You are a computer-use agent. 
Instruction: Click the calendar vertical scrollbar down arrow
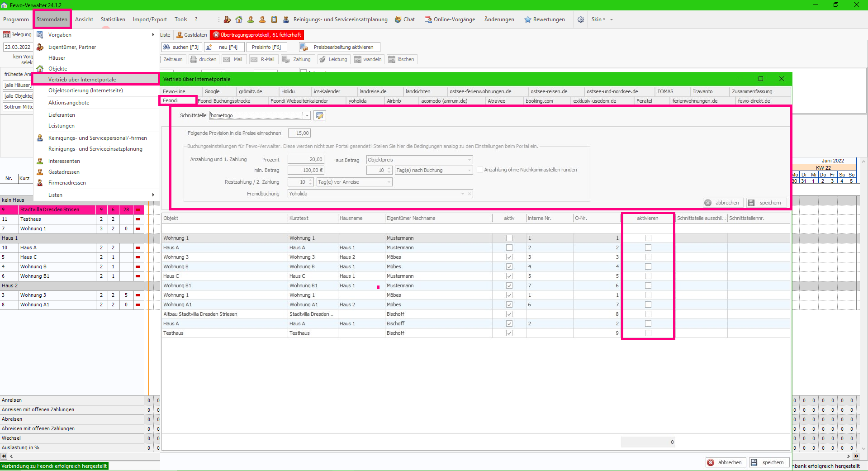point(863,449)
